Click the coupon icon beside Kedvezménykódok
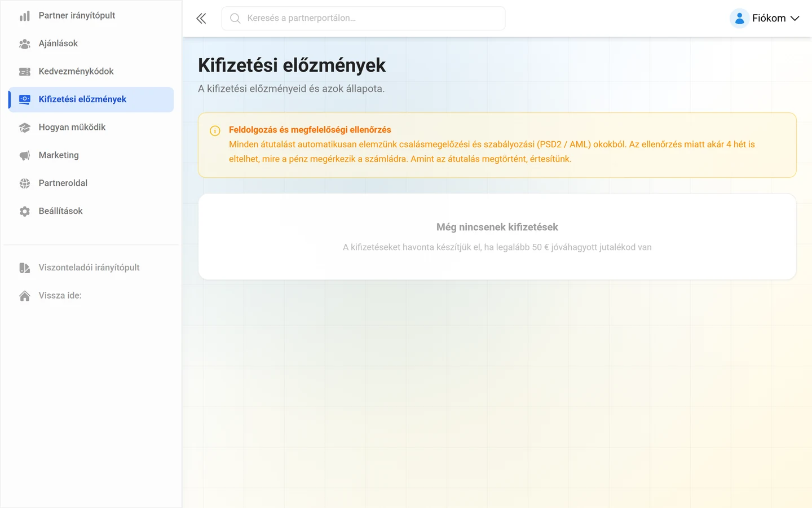This screenshot has height=508, width=812. (x=25, y=72)
